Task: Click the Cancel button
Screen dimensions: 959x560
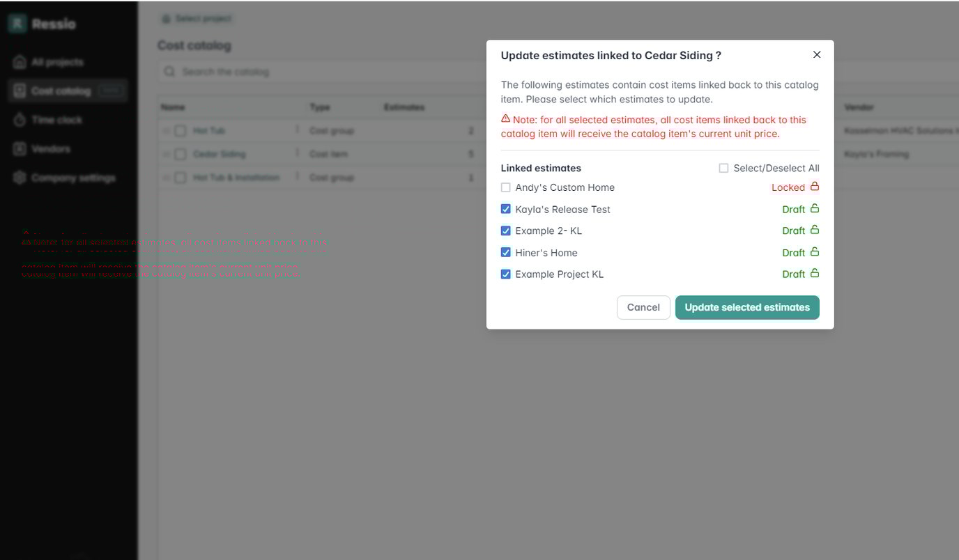Action: [643, 307]
